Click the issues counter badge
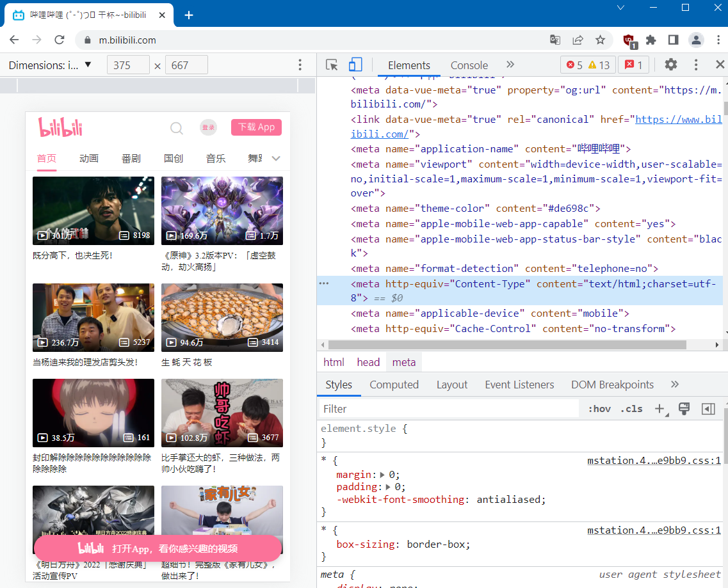Screen dimensions: 728x588 point(634,65)
